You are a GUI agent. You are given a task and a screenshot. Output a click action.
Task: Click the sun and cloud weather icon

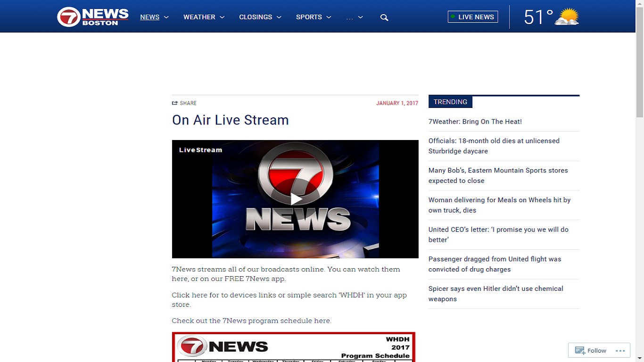pyautogui.click(x=567, y=17)
